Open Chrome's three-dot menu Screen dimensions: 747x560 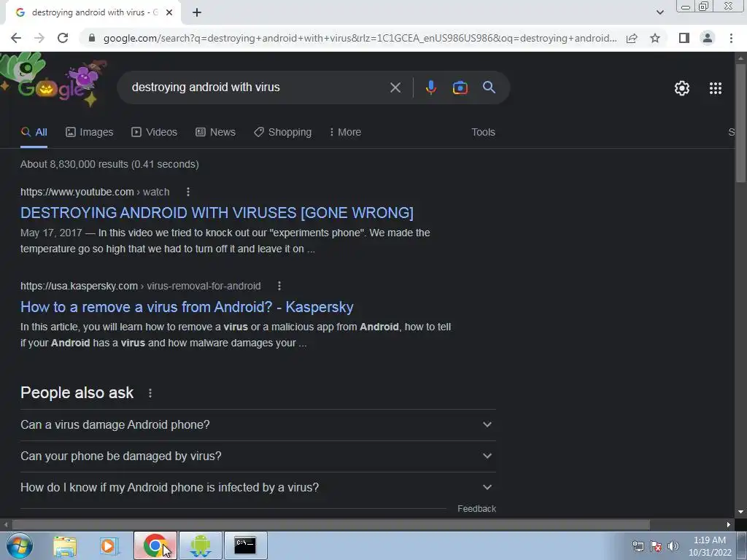pyautogui.click(x=731, y=38)
